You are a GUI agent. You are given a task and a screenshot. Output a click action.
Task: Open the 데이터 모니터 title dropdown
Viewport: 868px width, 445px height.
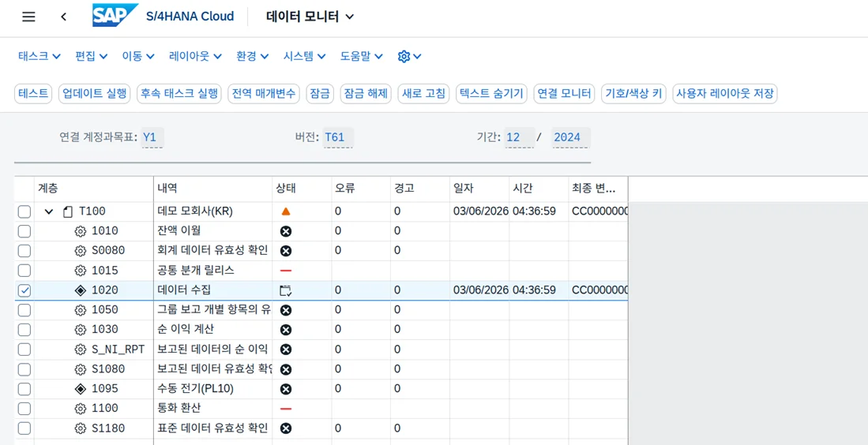tap(310, 17)
